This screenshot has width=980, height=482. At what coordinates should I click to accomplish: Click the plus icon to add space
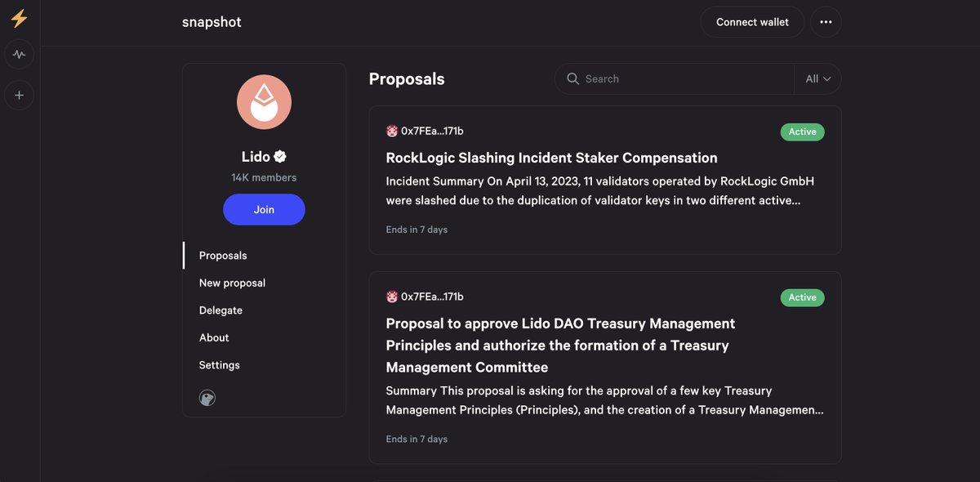click(19, 95)
